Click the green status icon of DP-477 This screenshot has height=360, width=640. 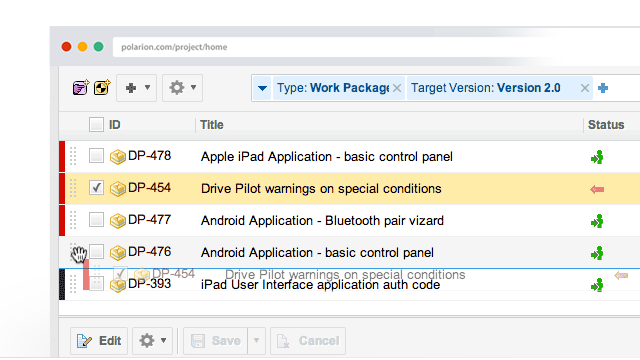[x=597, y=221]
